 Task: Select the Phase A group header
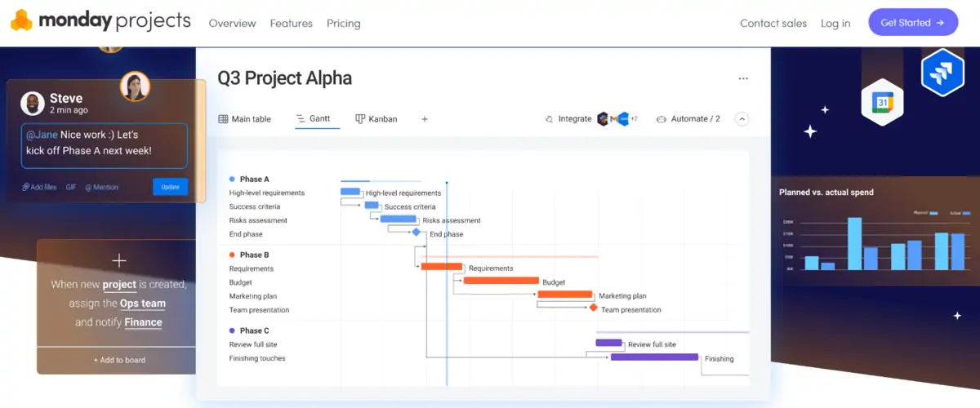[254, 180]
